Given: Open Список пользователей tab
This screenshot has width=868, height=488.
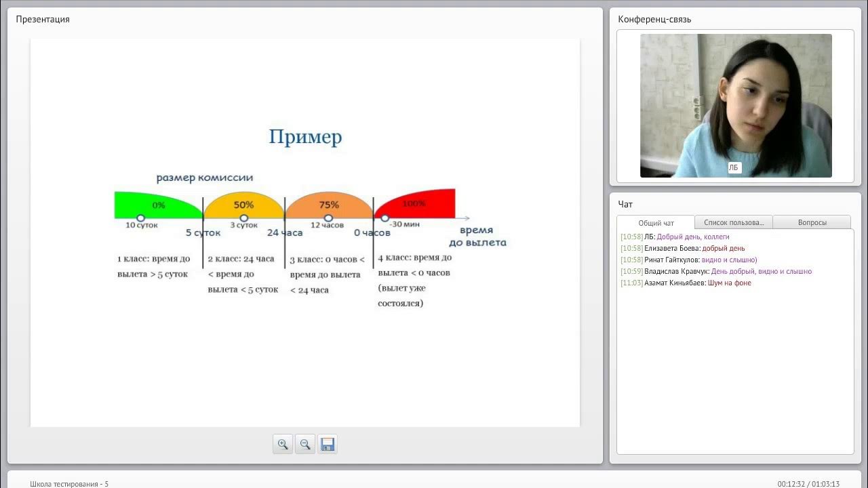Looking at the screenshot, I should (x=734, y=222).
